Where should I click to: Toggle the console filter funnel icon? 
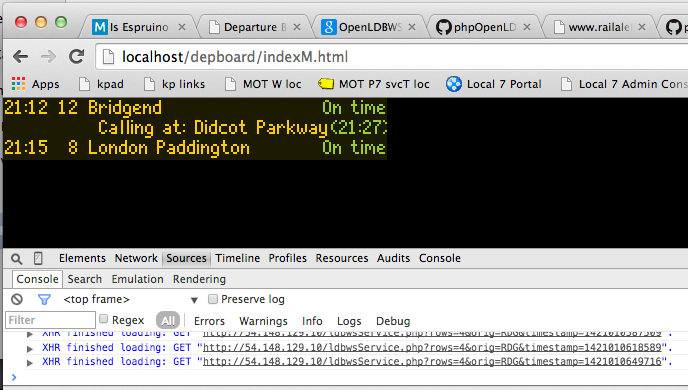(x=44, y=300)
